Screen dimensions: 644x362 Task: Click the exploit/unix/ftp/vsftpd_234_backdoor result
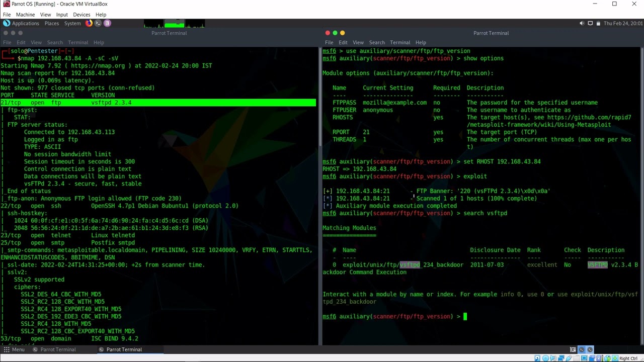(403, 264)
